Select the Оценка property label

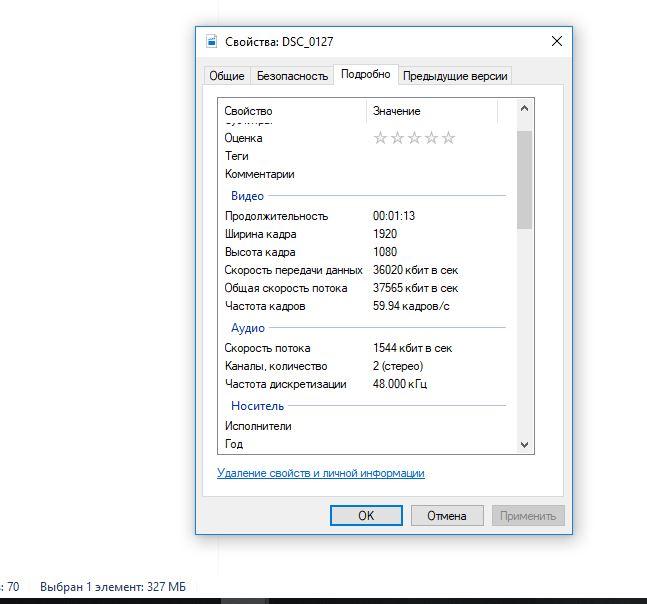click(243, 138)
